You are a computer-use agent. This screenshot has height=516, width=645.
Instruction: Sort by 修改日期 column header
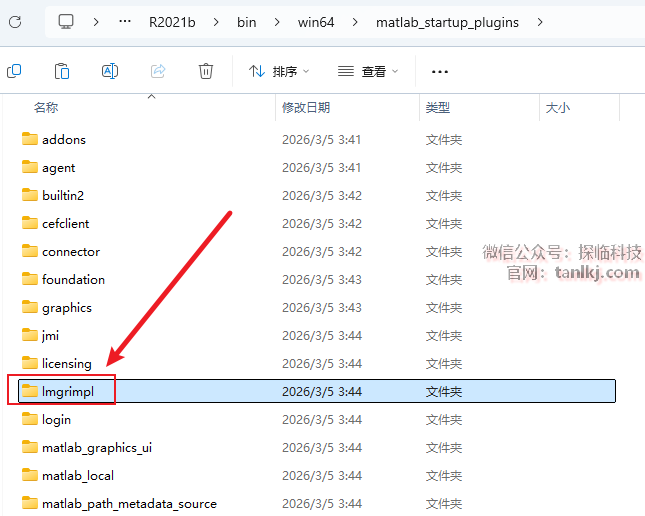305,108
